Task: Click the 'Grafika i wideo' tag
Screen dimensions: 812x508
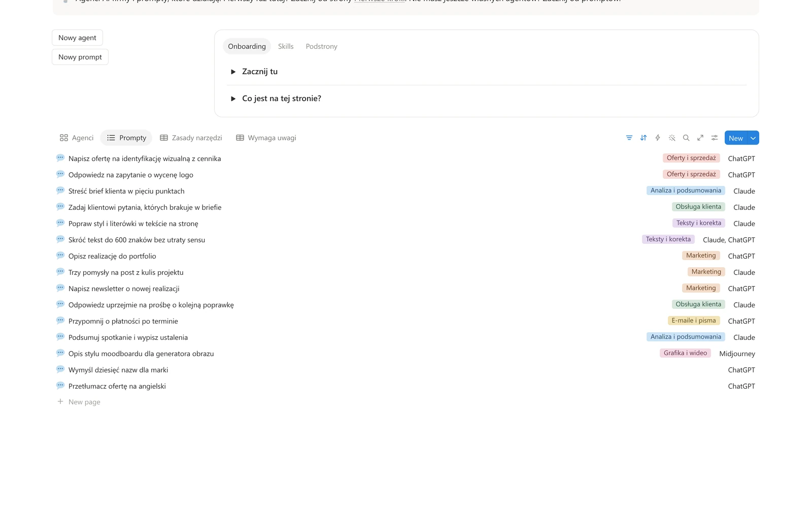Action: click(x=685, y=353)
